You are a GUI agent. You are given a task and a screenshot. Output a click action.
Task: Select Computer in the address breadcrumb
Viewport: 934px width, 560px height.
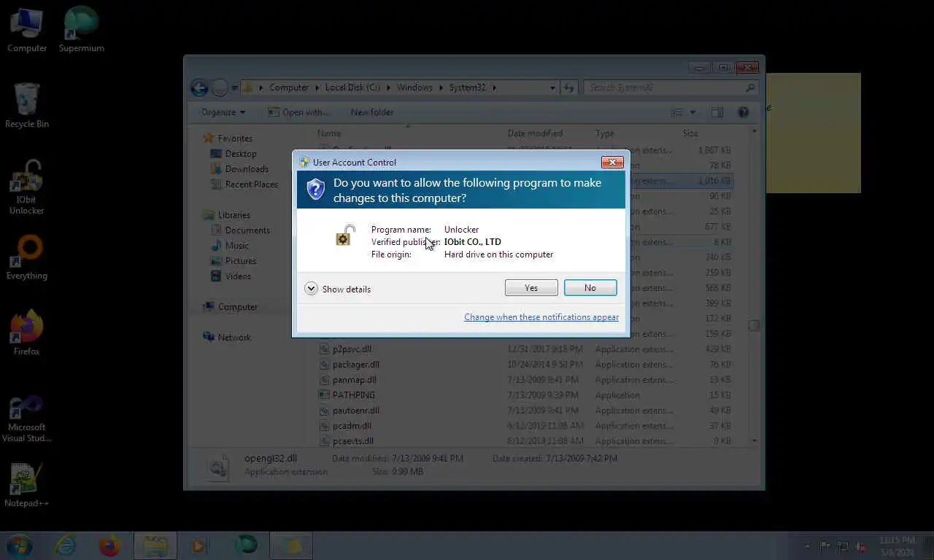pyautogui.click(x=289, y=87)
